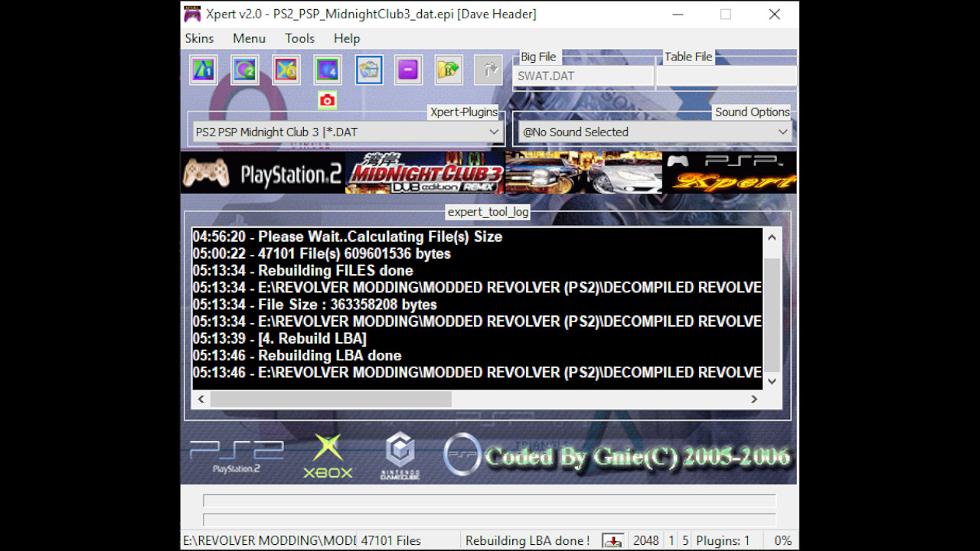
Task: Click the grayed arrow icon in the toolbar
Action: [488, 70]
